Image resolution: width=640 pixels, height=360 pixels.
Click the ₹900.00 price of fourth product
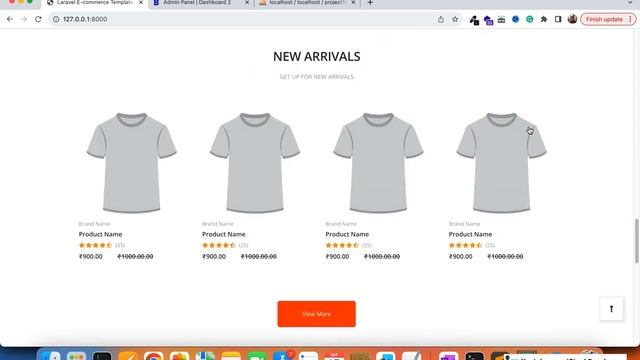[x=460, y=256]
